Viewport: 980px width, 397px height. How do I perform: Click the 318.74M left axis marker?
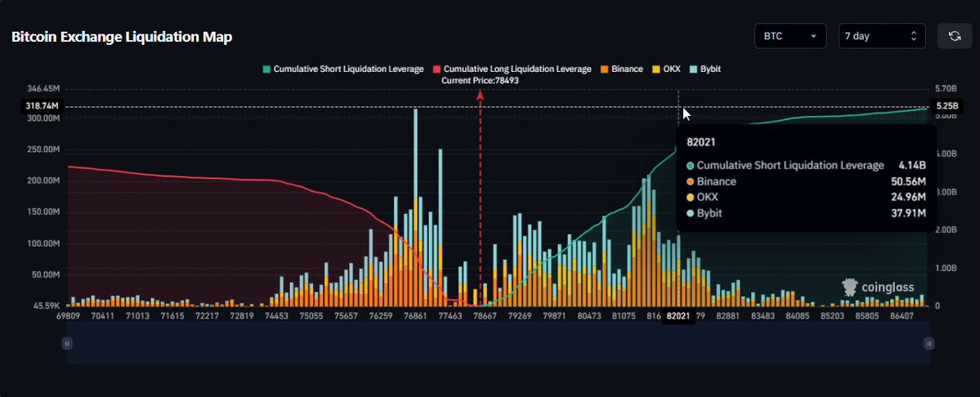(43, 106)
